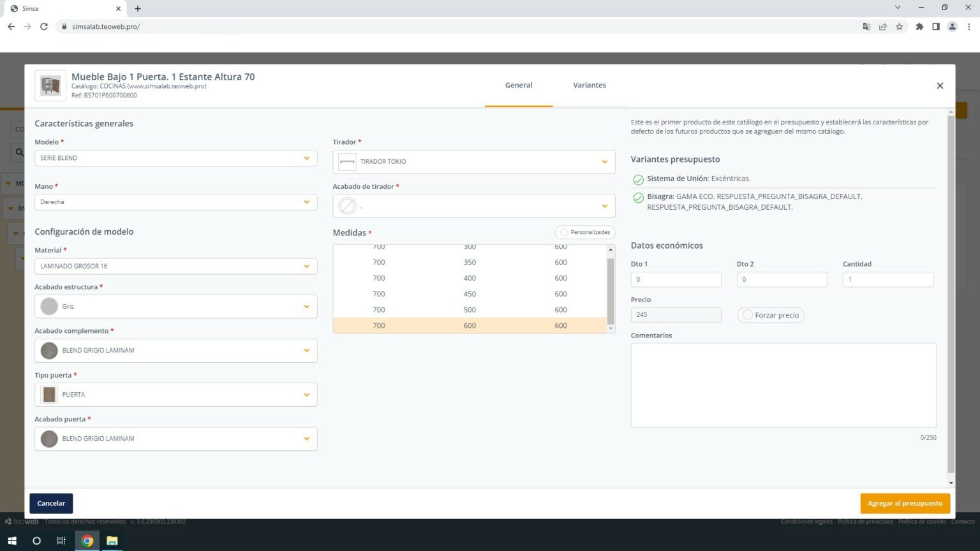The height and width of the screenshot is (551, 980).
Task: Click the Gris color swatch for Acabado estructura
Action: pyautogui.click(x=49, y=306)
